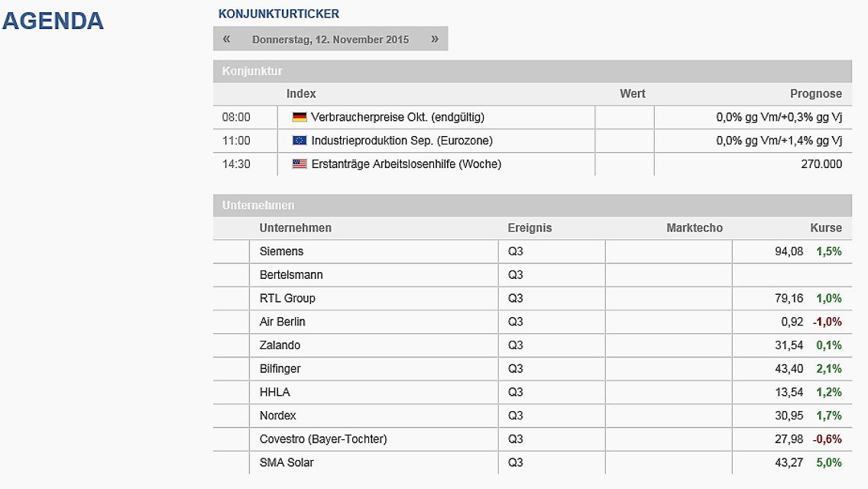Select the date Donnerstag, 12. November 2015

[330, 39]
